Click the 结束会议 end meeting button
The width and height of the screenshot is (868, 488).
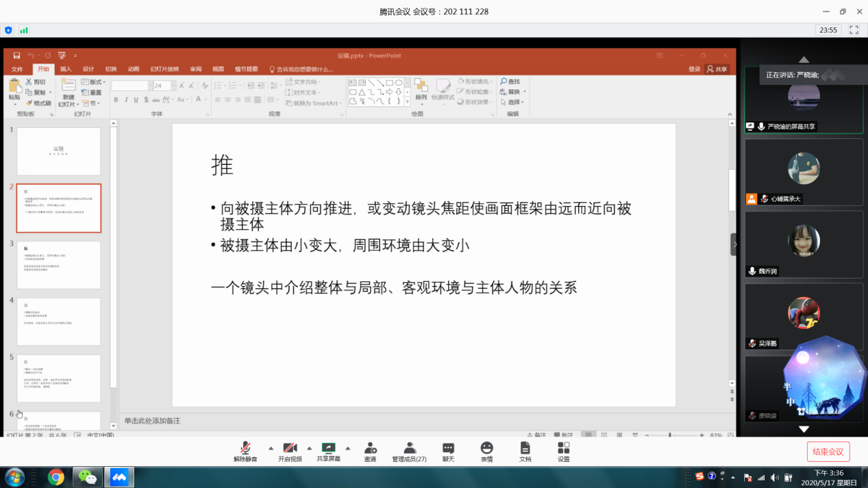828,452
